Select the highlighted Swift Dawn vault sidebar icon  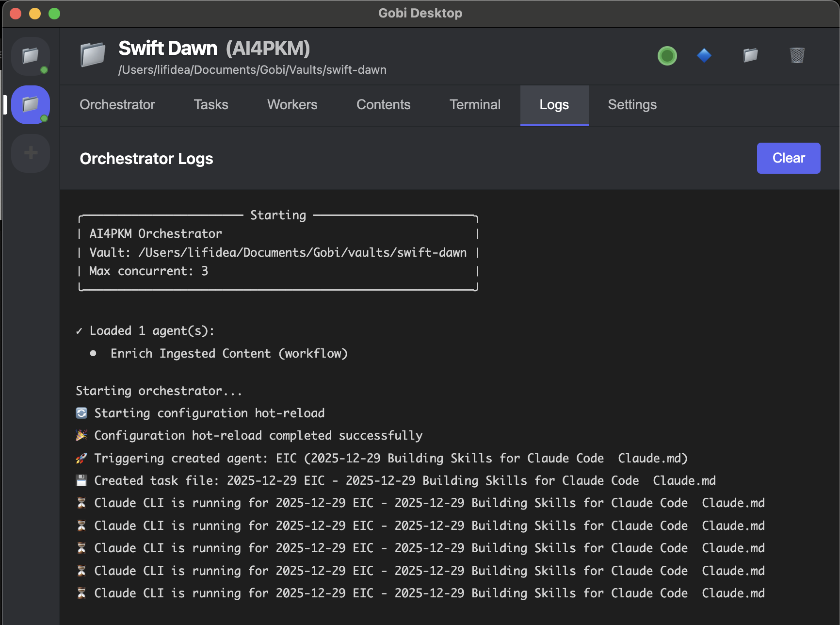tap(31, 104)
